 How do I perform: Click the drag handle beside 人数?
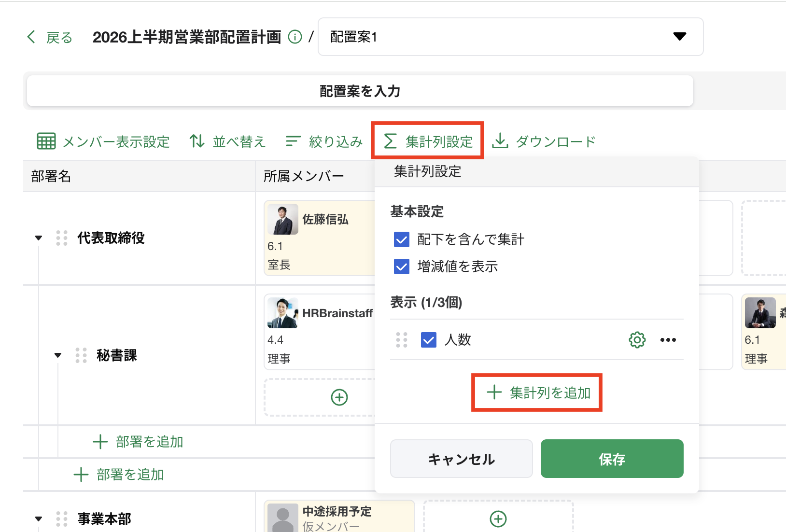point(402,340)
